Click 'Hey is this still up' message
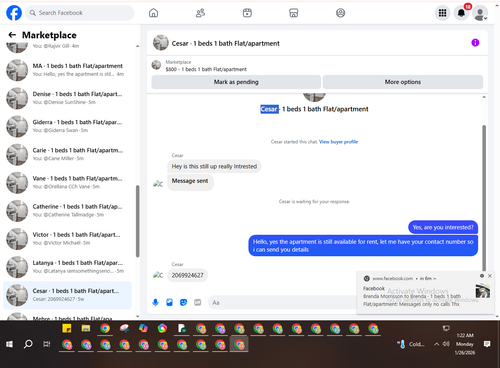Image resolution: width=500 pixels, height=368 pixels. [214, 166]
